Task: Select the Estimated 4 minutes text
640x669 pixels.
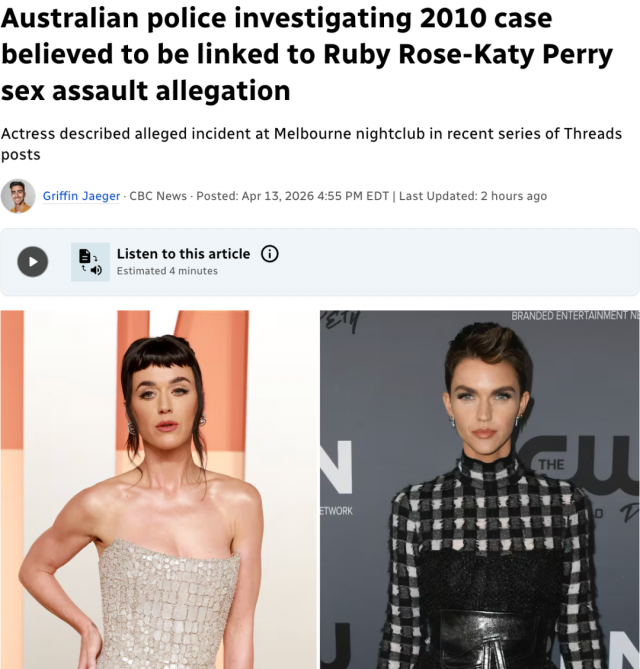Action: [x=167, y=271]
